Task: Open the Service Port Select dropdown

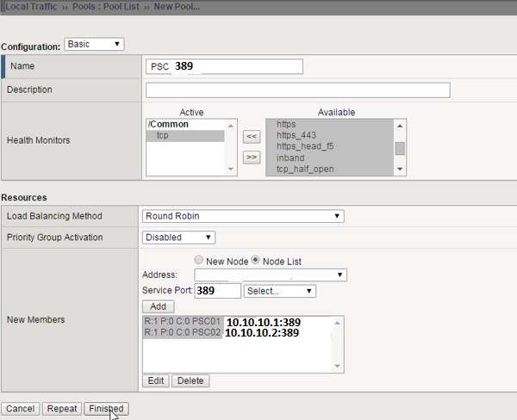Action: (280, 291)
